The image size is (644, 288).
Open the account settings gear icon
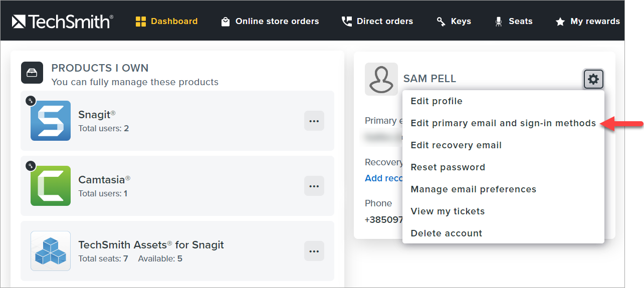tap(593, 79)
